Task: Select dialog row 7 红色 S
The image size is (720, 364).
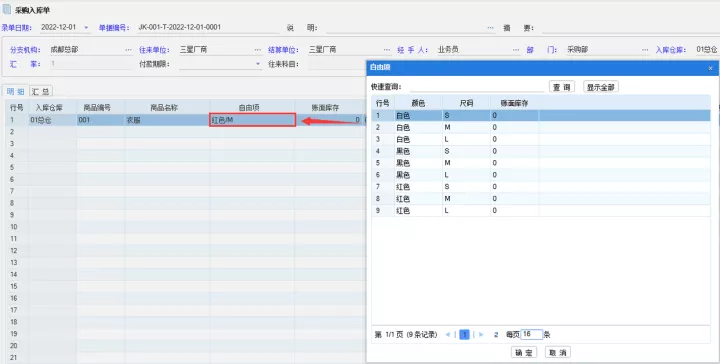Action: pyautogui.click(x=541, y=187)
